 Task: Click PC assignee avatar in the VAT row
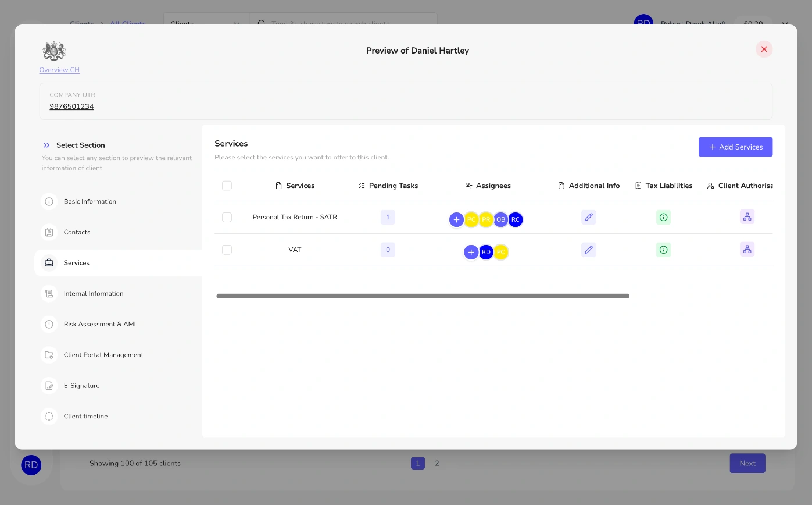tap(500, 252)
